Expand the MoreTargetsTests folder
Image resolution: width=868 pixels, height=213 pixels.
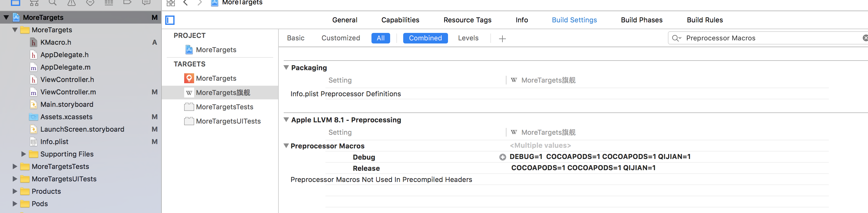point(15,166)
